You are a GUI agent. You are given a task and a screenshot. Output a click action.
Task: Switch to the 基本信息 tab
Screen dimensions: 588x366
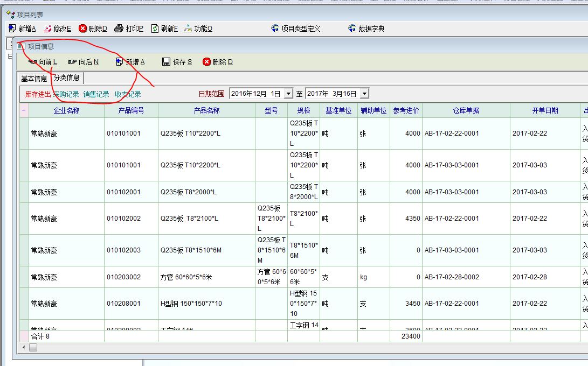[34, 79]
